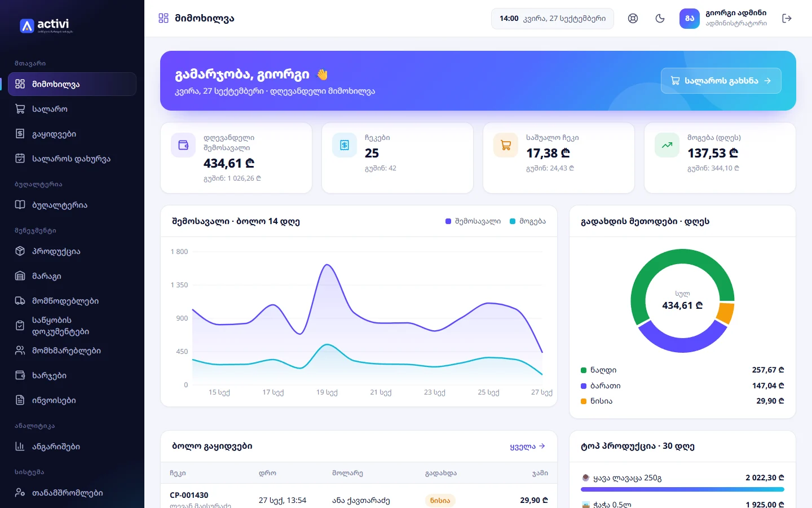Open სალარო in the sidebar
The width and height of the screenshot is (812, 508).
point(72,109)
